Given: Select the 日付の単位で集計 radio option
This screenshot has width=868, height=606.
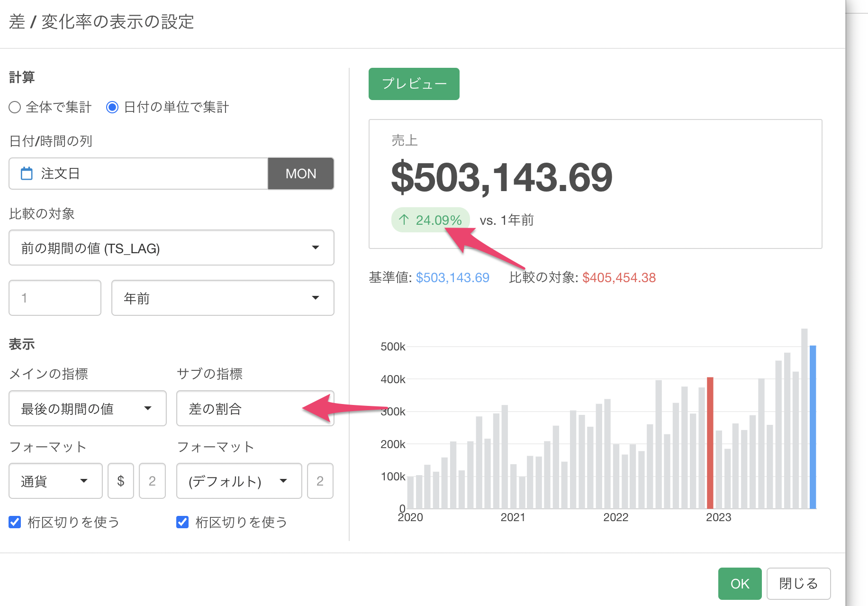Looking at the screenshot, I should (112, 107).
